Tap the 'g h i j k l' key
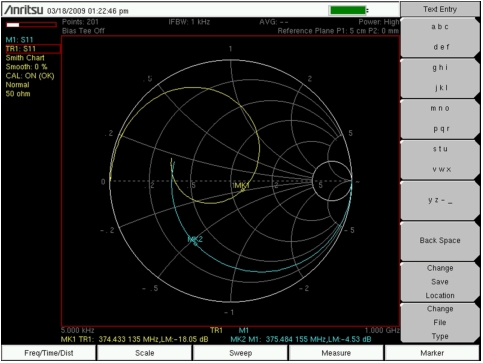 click(440, 78)
